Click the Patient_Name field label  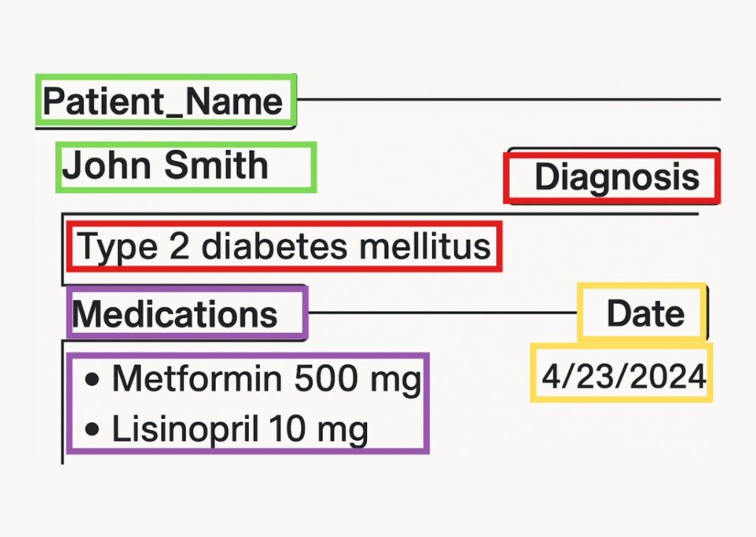[163, 102]
